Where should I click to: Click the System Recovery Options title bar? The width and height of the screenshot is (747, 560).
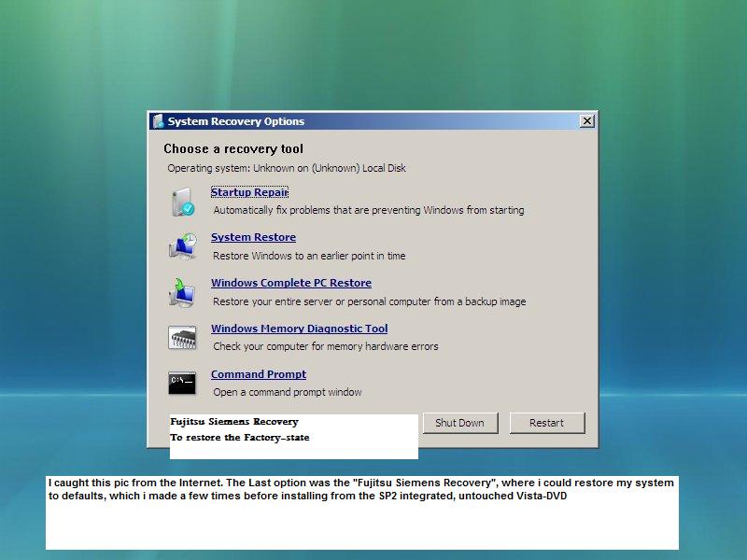pyautogui.click(x=372, y=121)
